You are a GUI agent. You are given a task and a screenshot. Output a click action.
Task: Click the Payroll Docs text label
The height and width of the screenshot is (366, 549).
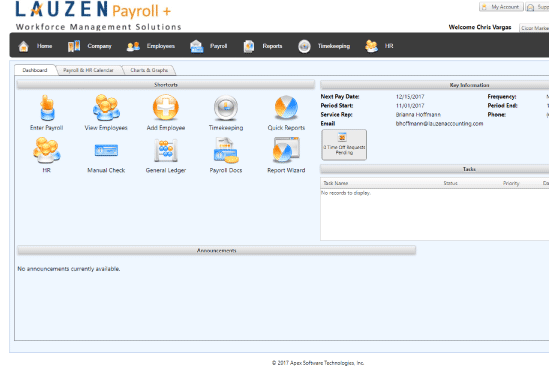(x=226, y=170)
